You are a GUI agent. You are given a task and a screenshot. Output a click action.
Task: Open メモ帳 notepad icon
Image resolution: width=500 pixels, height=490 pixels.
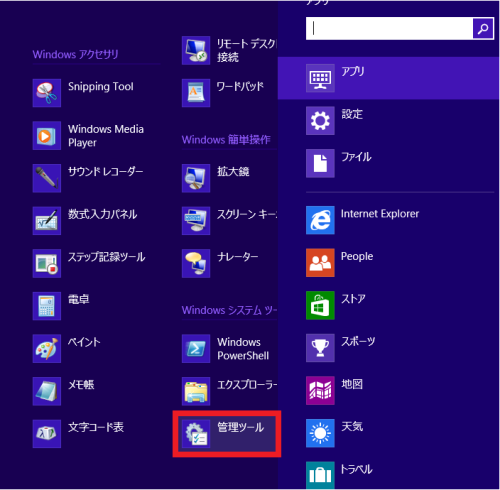(47, 391)
